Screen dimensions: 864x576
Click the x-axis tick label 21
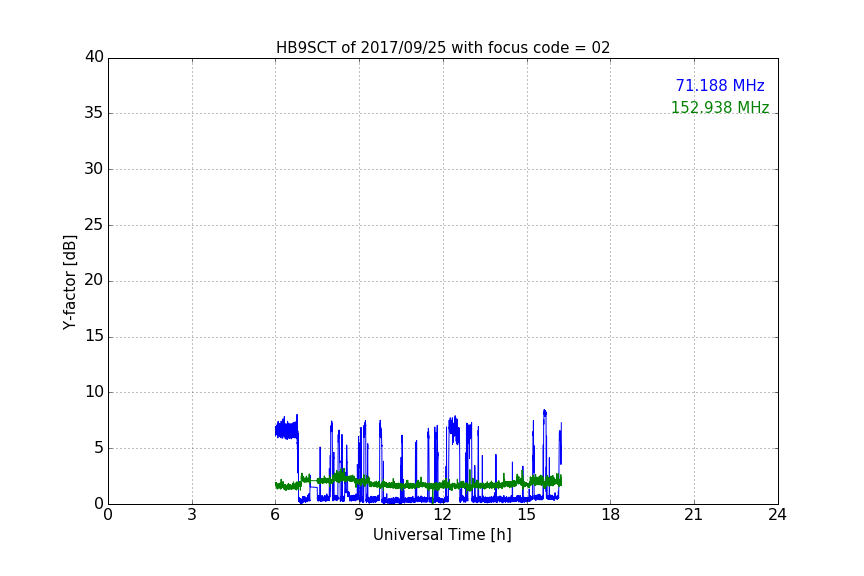[694, 515]
